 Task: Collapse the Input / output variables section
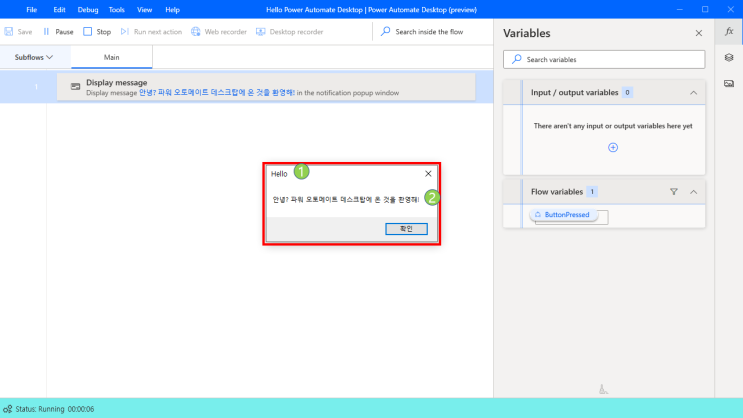[693, 92]
